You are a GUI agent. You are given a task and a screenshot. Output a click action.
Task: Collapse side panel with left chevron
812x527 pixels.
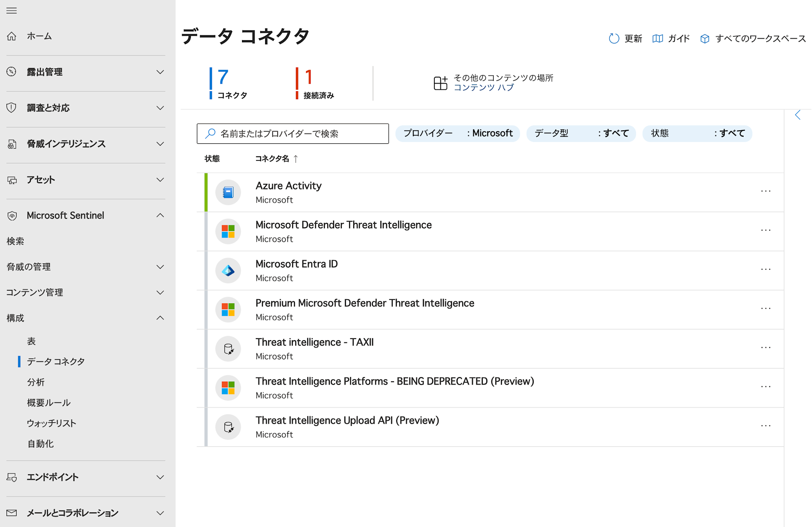(798, 115)
